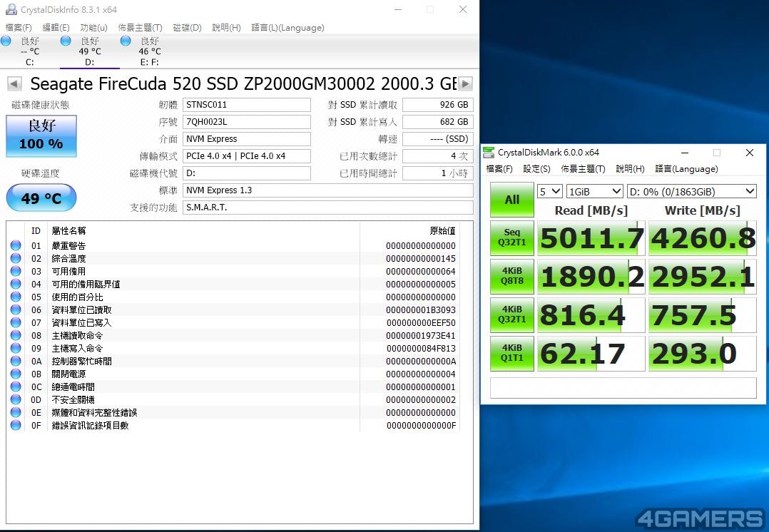The height and width of the screenshot is (532, 769).
Task: Click the empty comment box in CrystalDiskMark
Action: 623,388
